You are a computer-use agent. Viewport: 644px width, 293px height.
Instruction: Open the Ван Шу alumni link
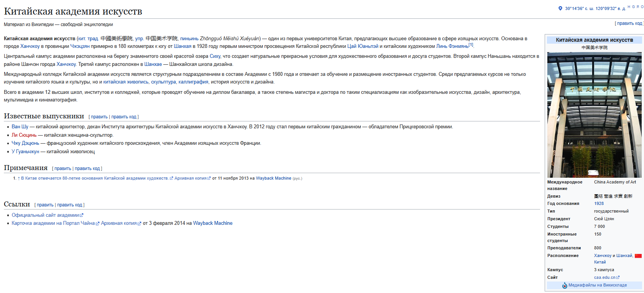point(20,127)
